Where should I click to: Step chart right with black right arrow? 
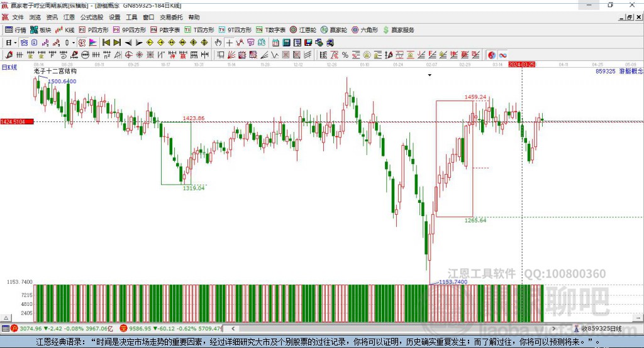[x=139, y=43]
